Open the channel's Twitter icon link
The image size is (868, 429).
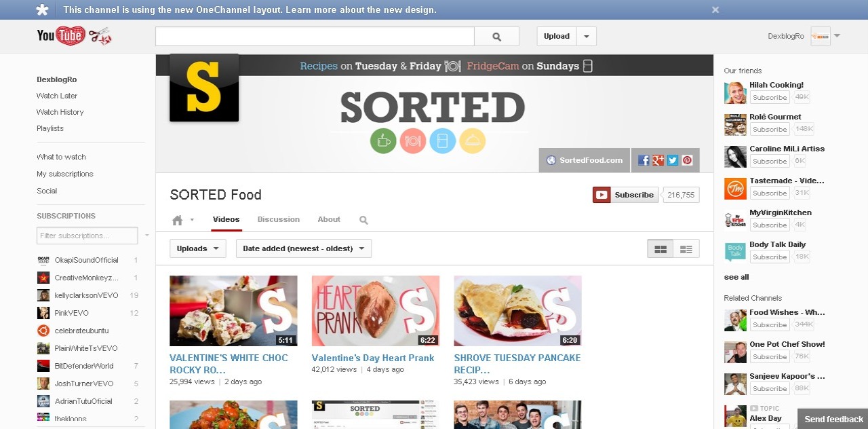click(673, 160)
